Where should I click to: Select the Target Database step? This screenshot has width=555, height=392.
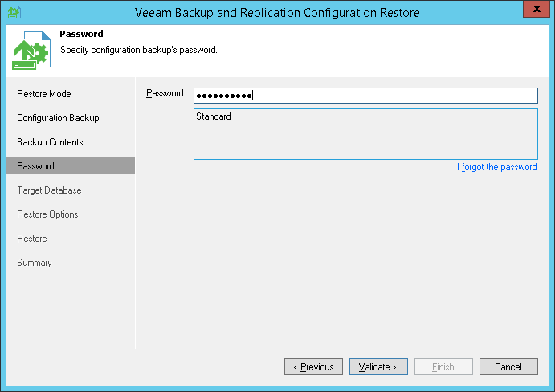click(x=49, y=190)
